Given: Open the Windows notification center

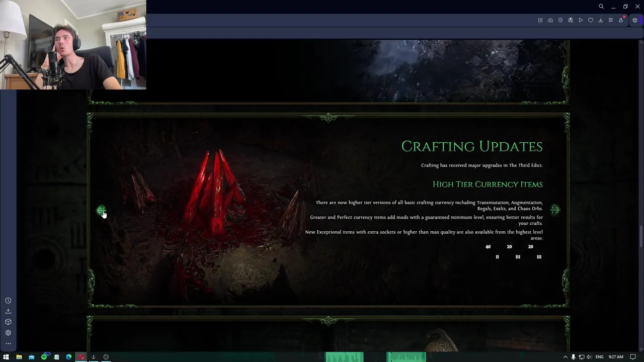Looking at the screenshot, I should coord(633,357).
